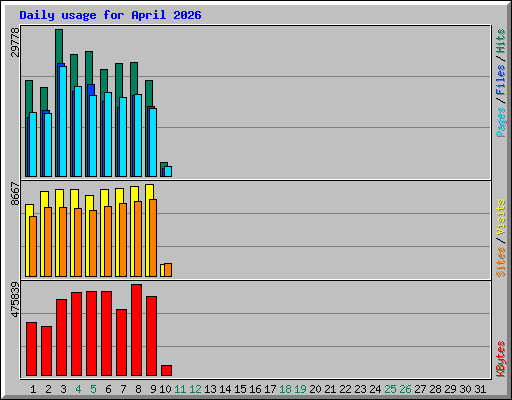Click the red KBytes bar for day 1
This screenshot has height=400, width=512.
31,349
